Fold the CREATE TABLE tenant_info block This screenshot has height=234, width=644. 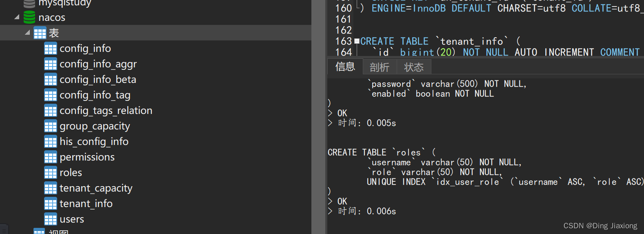pos(357,41)
